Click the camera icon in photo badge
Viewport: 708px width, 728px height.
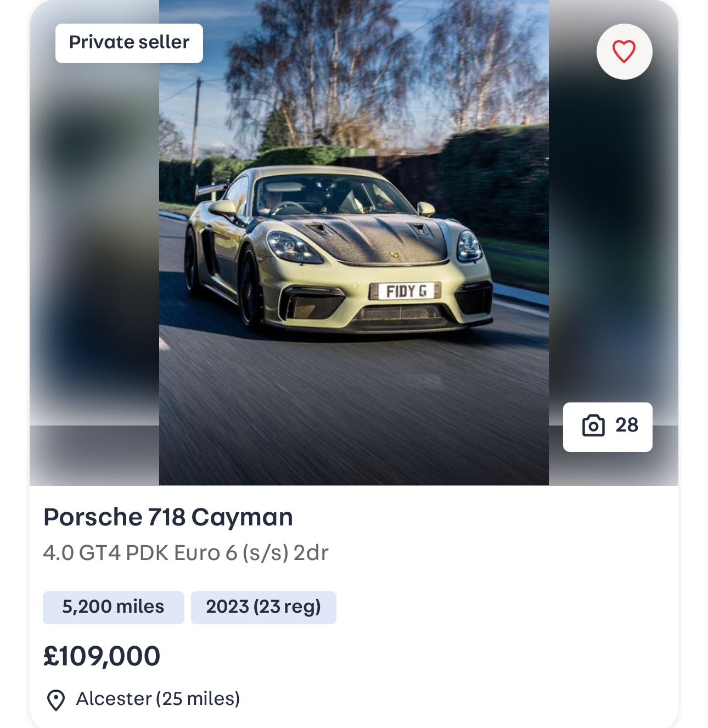click(593, 426)
